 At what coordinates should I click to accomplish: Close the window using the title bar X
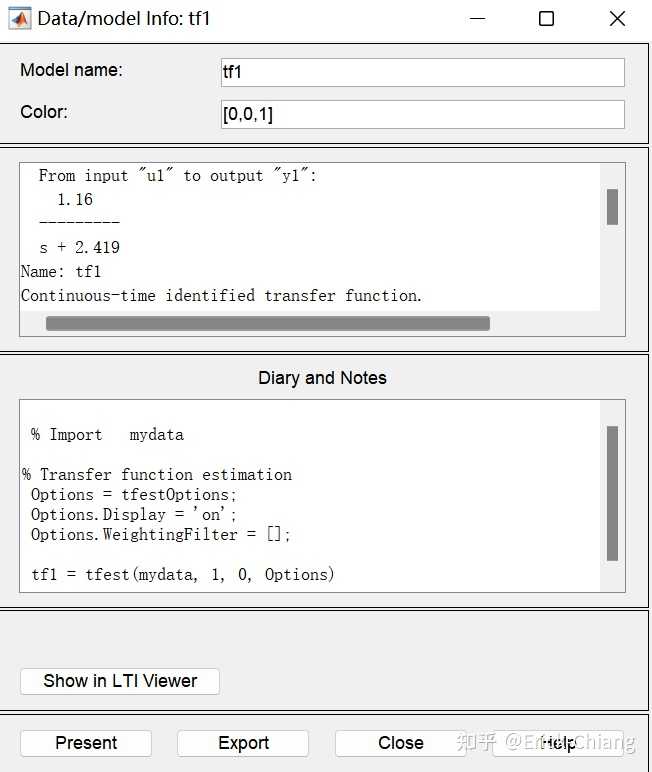point(617,19)
